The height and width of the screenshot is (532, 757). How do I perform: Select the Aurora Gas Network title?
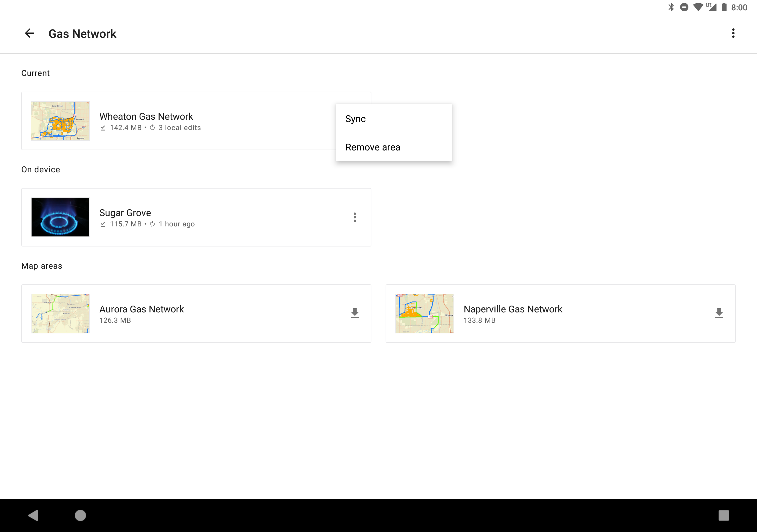click(x=142, y=309)
